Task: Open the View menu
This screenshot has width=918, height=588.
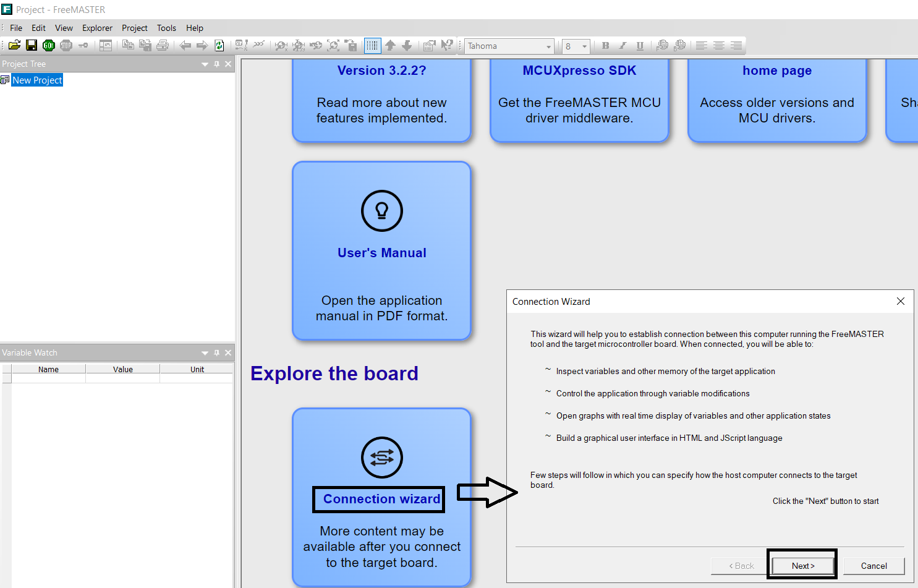Action: click(x=64, y=28)
